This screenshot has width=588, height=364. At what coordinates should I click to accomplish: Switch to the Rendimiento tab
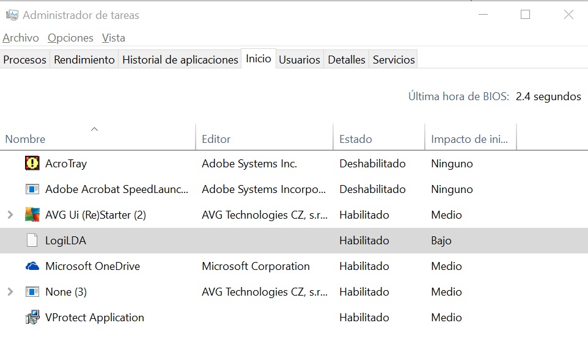coord(84,60)
